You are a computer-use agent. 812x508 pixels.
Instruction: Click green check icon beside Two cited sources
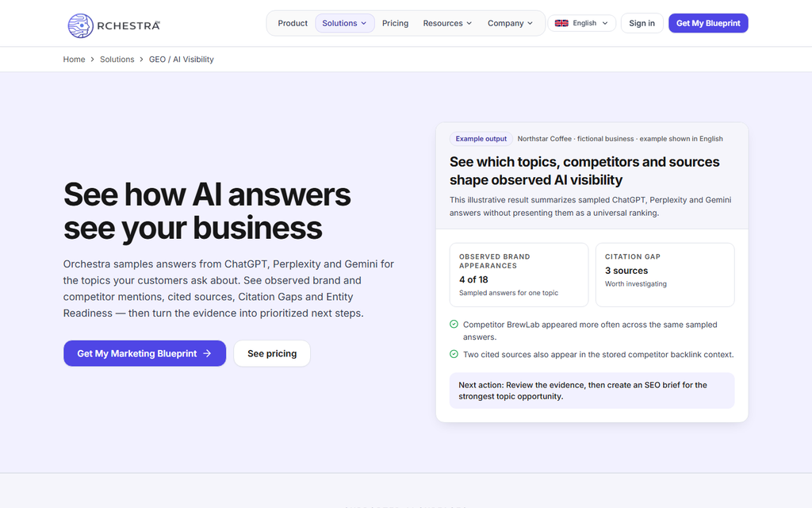coord(454,354)
